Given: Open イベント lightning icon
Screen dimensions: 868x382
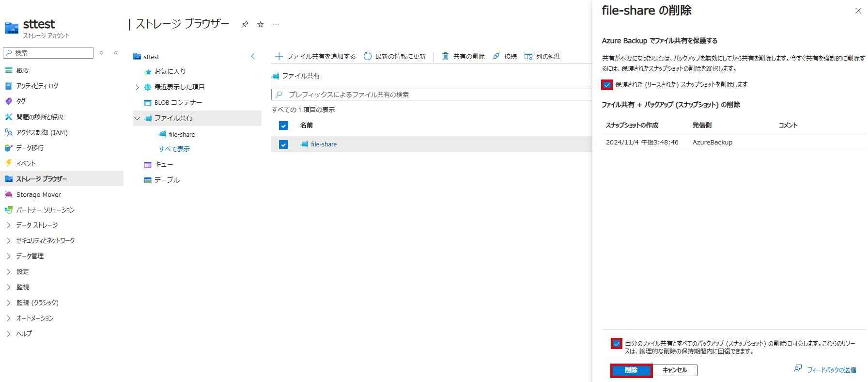Looking at the screenshot, I should click(9, 163).
